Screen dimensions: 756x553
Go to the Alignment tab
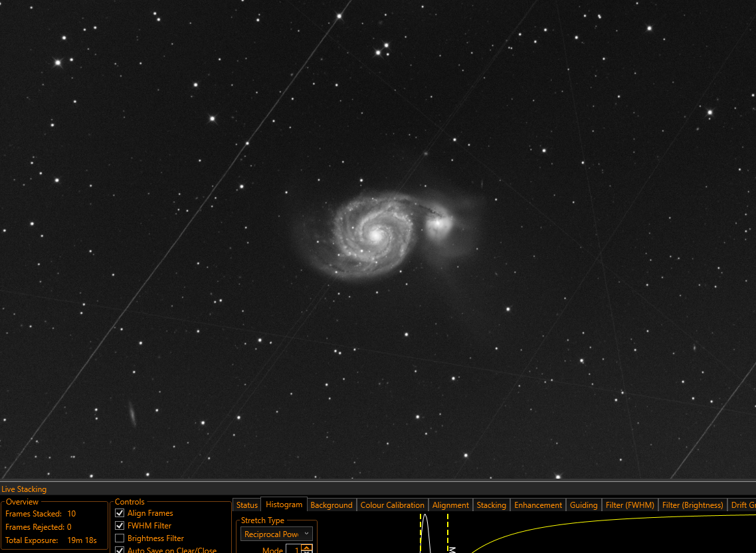click(450, 505)
